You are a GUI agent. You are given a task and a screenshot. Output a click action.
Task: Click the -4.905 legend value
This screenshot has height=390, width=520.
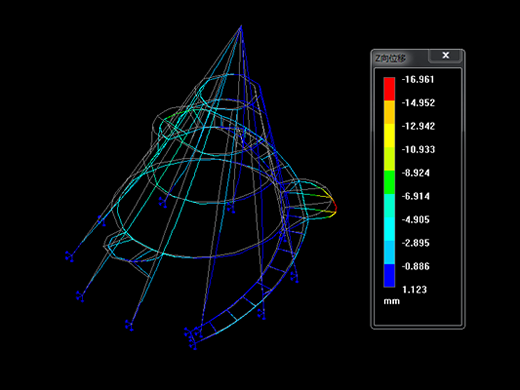(x=416, y=219)
